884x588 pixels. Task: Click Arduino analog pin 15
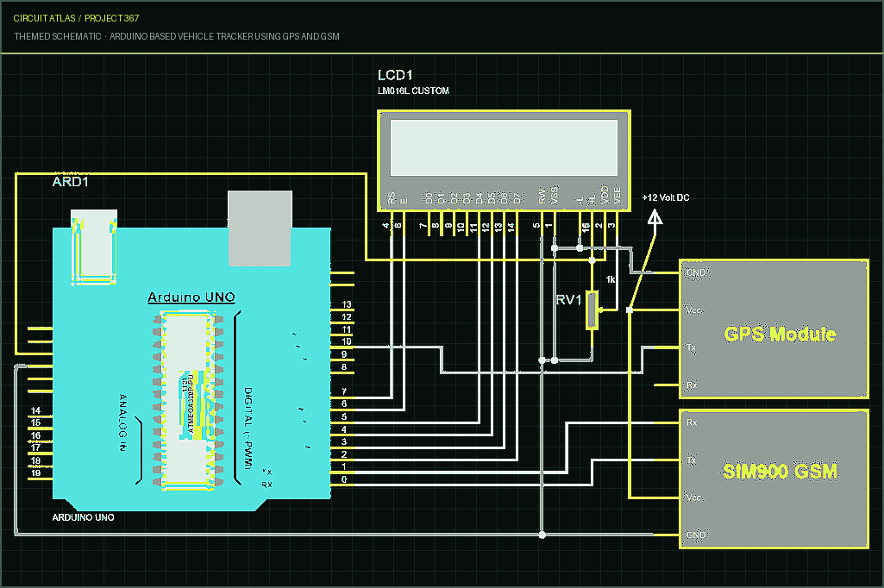point(36,422)
